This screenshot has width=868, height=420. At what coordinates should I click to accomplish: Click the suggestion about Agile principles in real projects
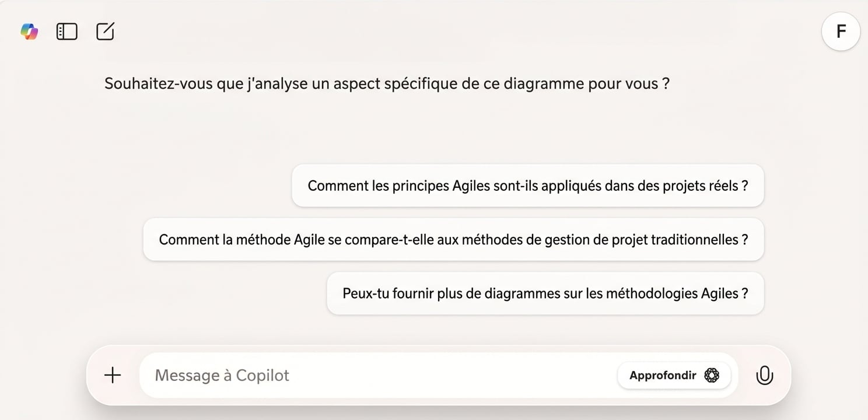click(527, 185)
